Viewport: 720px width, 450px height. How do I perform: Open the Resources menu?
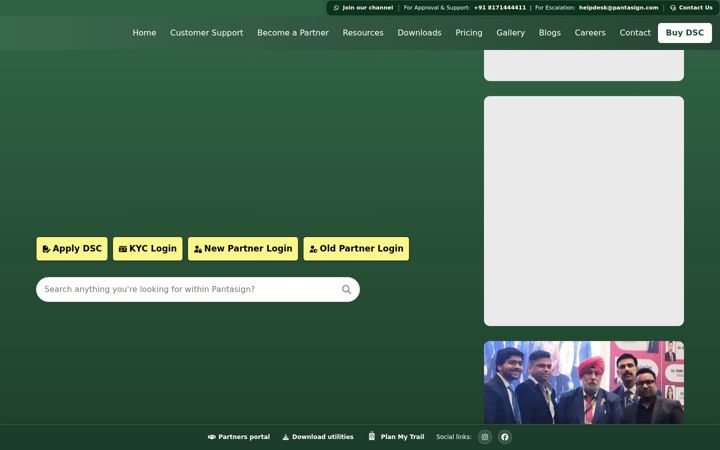coord(363,33)
